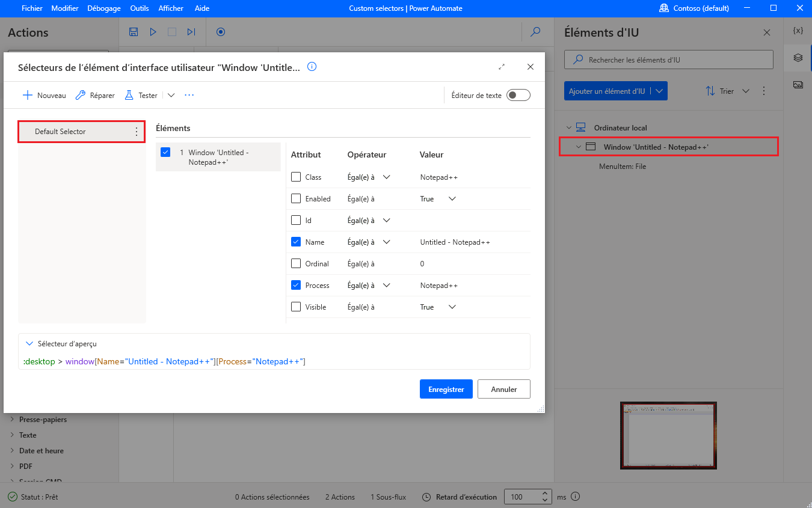Image resolution: width=812 pixels, height=508 pixels.
Task: Enable the Class attribute checkbox
Action: coord(296,177)
